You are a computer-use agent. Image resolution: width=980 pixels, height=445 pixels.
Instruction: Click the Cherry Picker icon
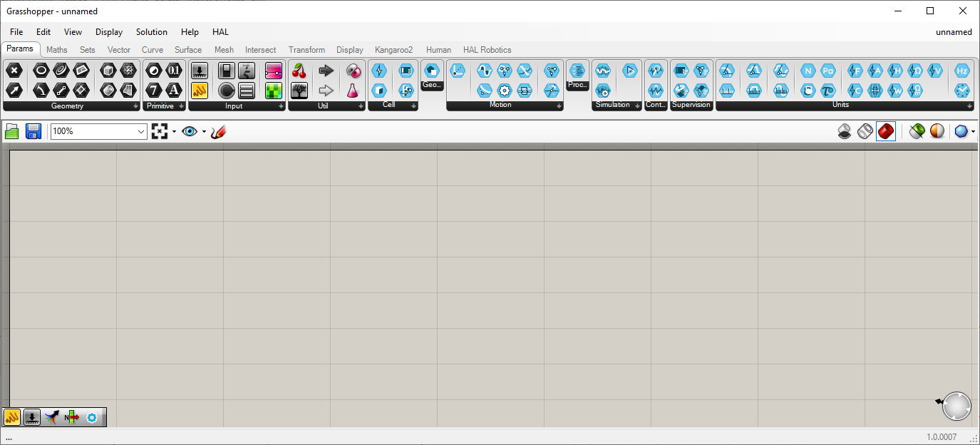click(299, 70)
